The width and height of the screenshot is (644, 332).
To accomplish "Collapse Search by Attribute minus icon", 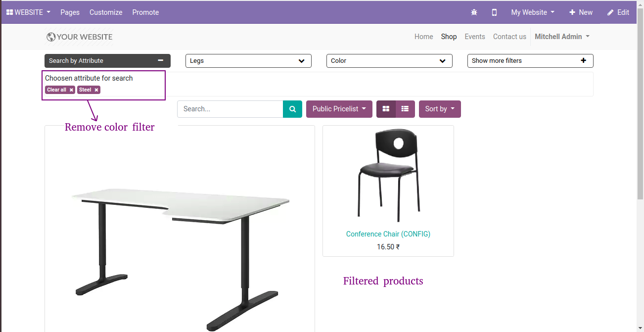I will (x=160, y=60).
